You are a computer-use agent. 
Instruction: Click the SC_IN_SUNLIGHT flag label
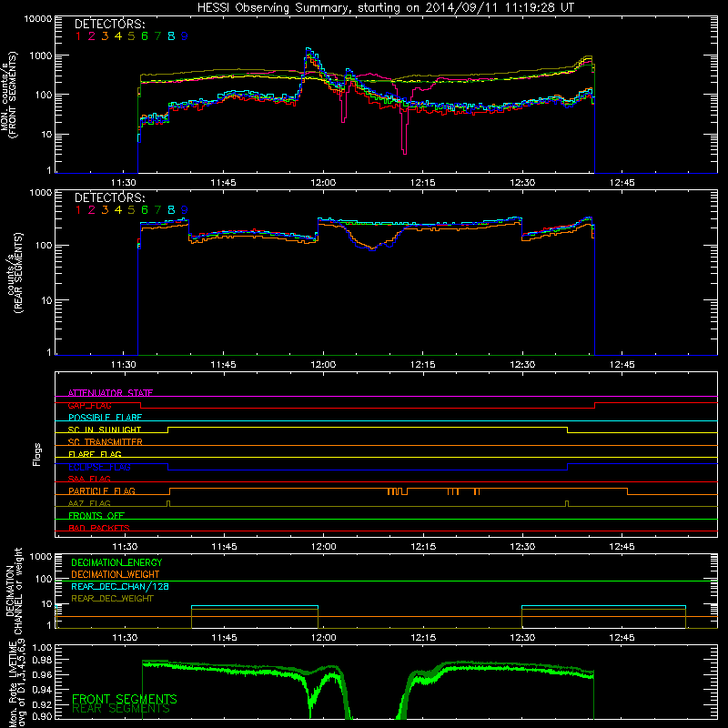click(105, 430)
